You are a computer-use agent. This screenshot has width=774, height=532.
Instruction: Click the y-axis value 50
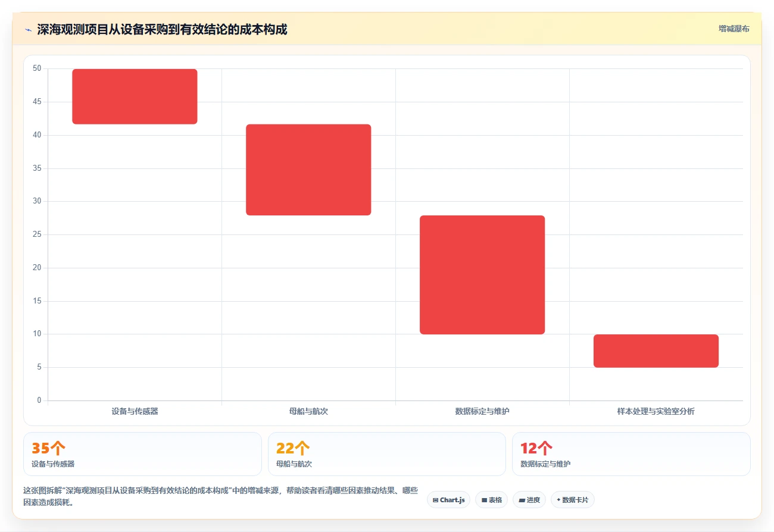tap(37, 68)
